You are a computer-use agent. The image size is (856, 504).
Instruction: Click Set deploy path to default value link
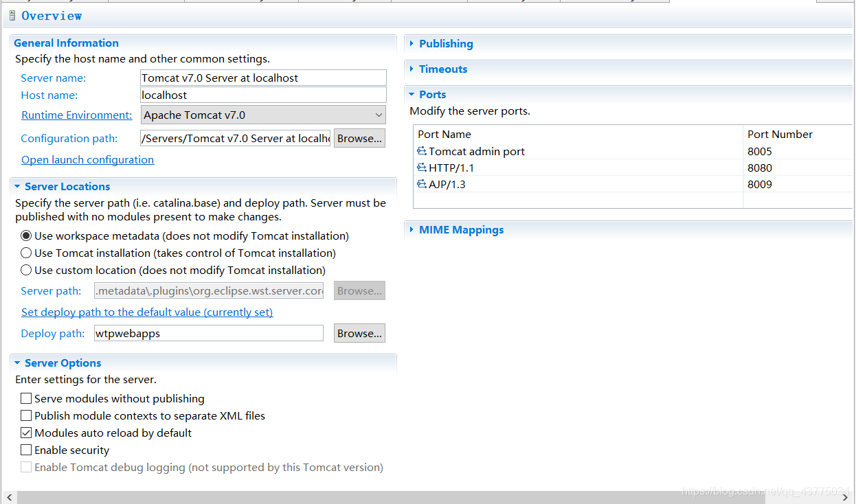tap(147, 312)
